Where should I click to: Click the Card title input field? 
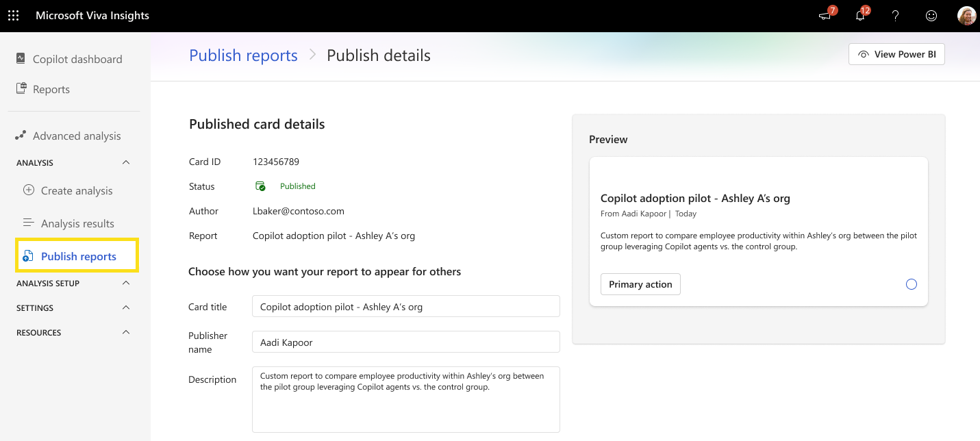pos(406,306)
